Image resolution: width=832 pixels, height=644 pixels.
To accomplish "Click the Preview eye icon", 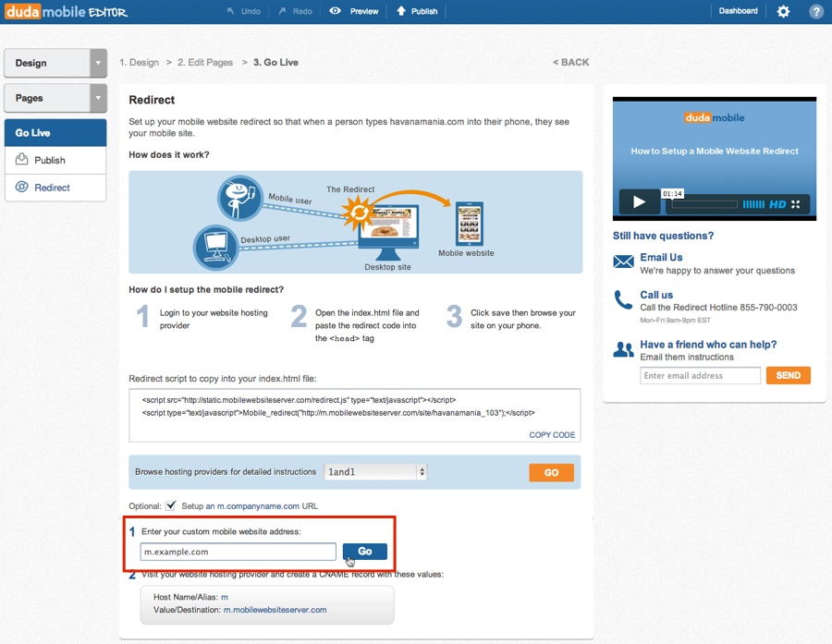I will pyautogui.click(x=335, y=10).
